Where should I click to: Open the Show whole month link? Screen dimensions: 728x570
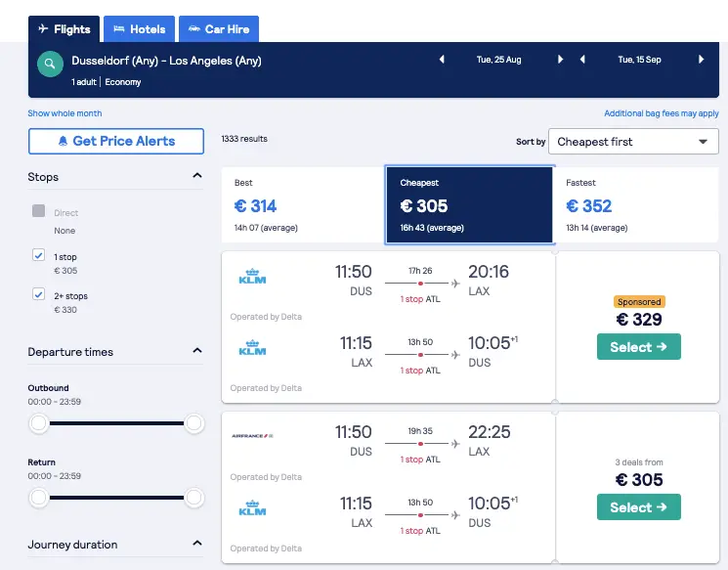point(64,113)
